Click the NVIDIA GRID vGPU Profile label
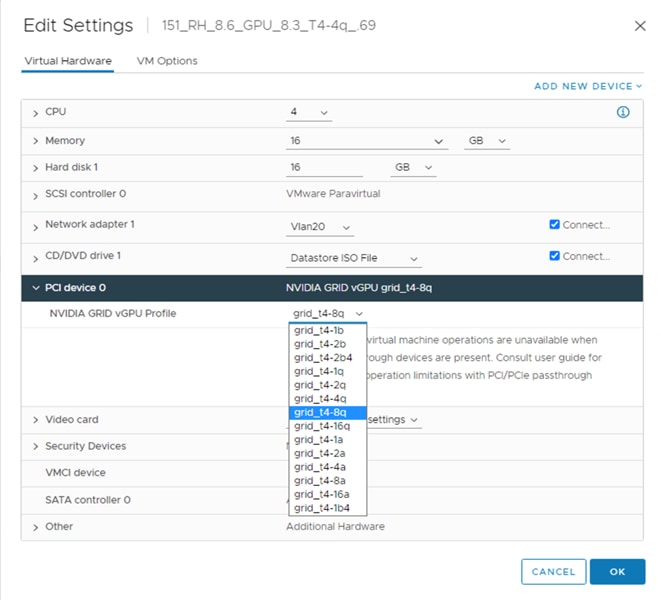The width and height of the screenshot is (661, 600). click(113, 313)
